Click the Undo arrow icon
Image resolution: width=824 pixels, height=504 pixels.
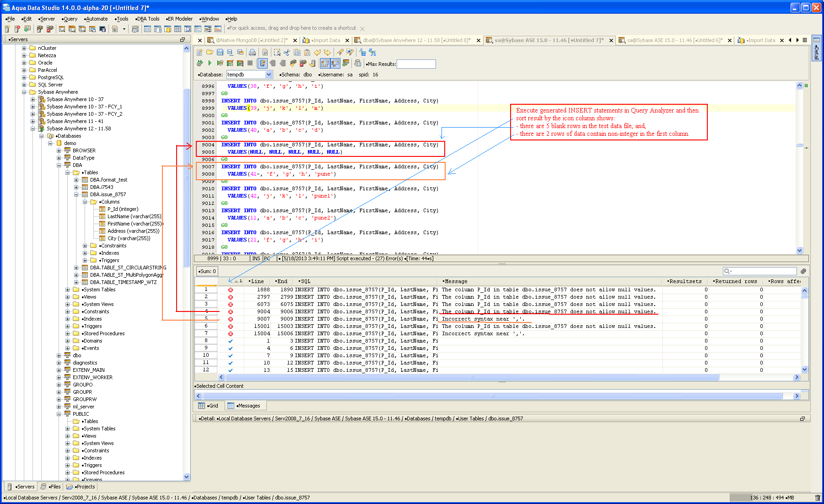point(317,52)
